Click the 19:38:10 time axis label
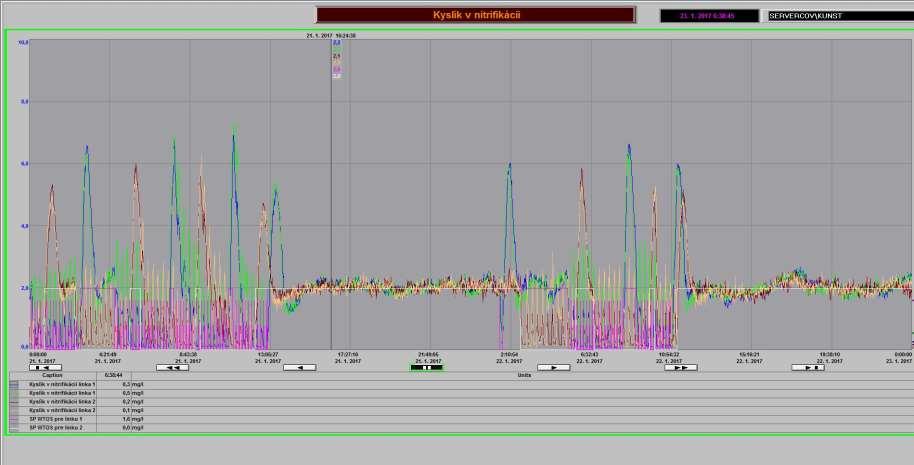914x465 pixels. [x=829, y=354]
